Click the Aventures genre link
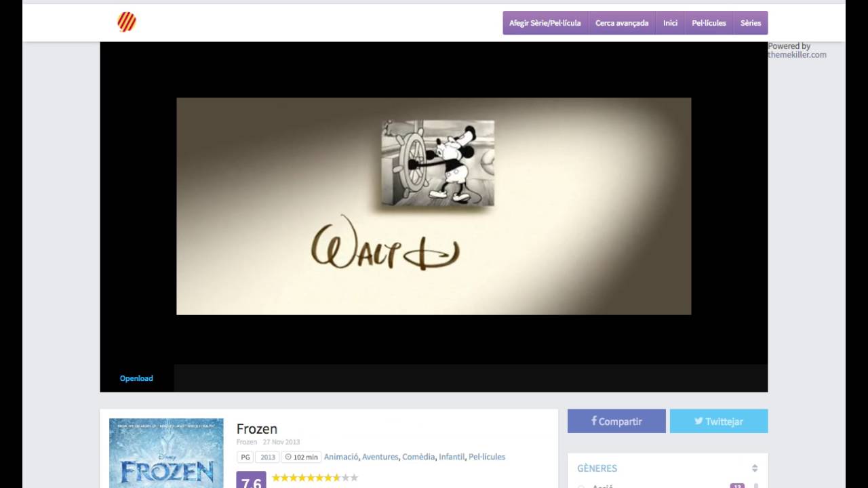Screen dimensions: 868x488 pyautogui.click(x=380, y=457)
